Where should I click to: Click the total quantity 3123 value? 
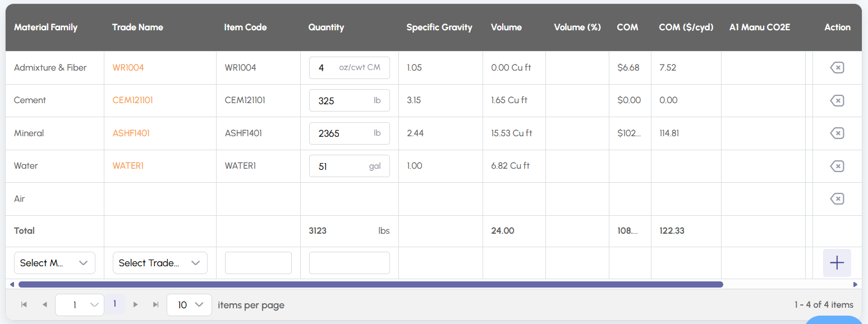(318, 231)
